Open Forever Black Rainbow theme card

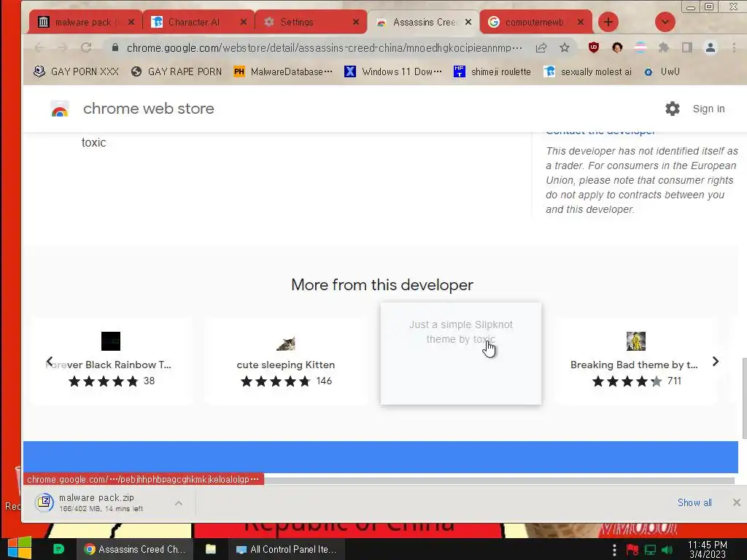coord(111,360)
